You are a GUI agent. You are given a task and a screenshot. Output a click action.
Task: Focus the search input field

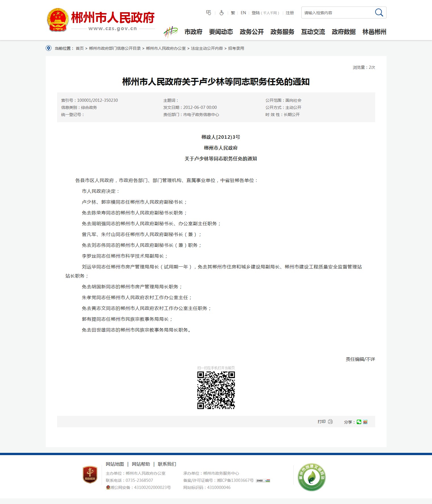pyautogui.click(x=337, y=13)
